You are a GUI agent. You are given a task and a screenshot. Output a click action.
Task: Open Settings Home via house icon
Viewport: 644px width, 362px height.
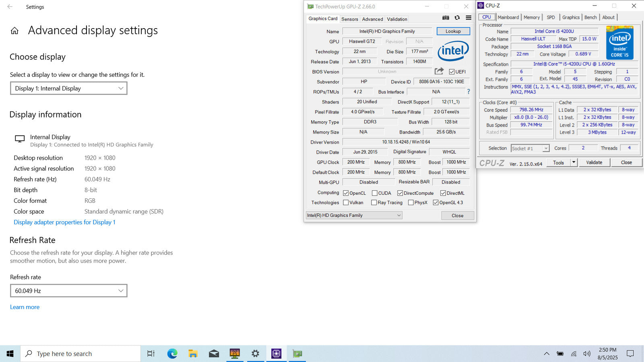(x=14, y=31)
